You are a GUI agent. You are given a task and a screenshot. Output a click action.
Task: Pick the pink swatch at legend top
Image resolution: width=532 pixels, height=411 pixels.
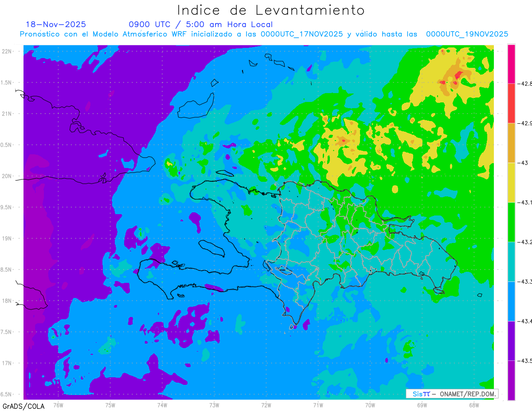pyautogui.click(x=511, y=64)
